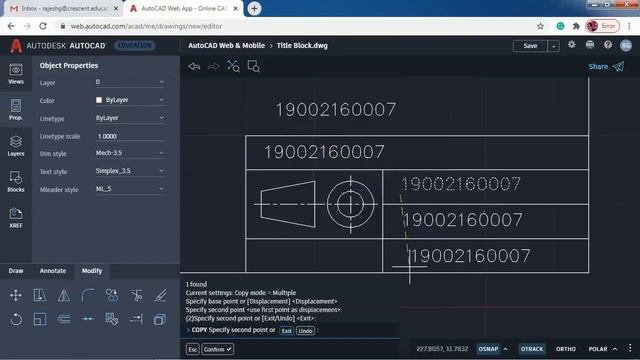Open status bar more options menu
Viewport: 640px width, 360px height.
(x=630, y=348)
